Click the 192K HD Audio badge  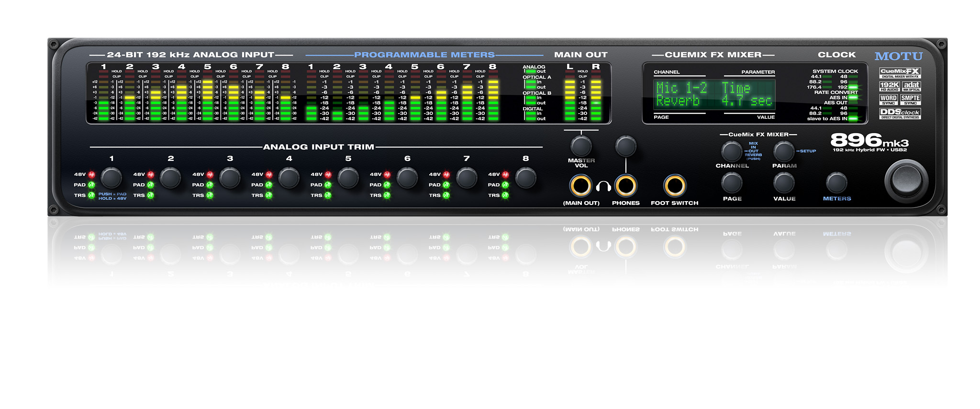(x=889, y=86)
